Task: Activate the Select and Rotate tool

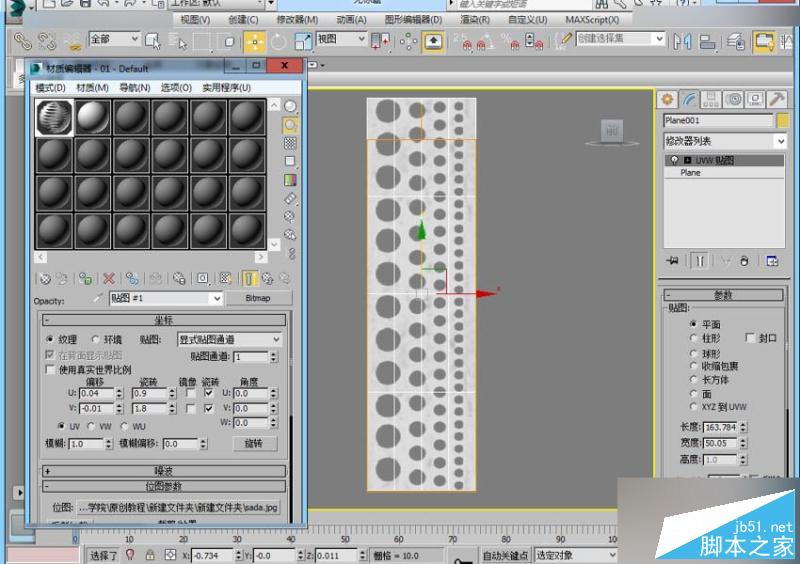Action: (279, 41)
